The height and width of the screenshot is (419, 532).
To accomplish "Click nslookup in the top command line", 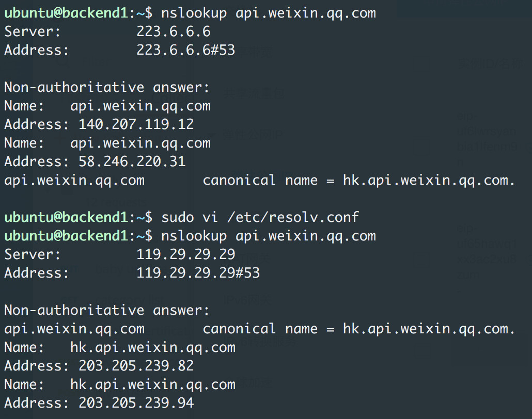I will pos(194,13).
